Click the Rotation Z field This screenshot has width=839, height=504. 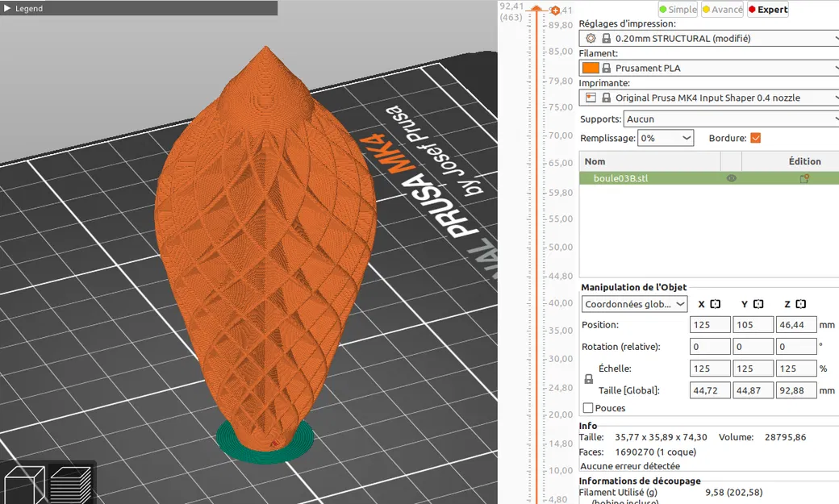coord(796,347)
